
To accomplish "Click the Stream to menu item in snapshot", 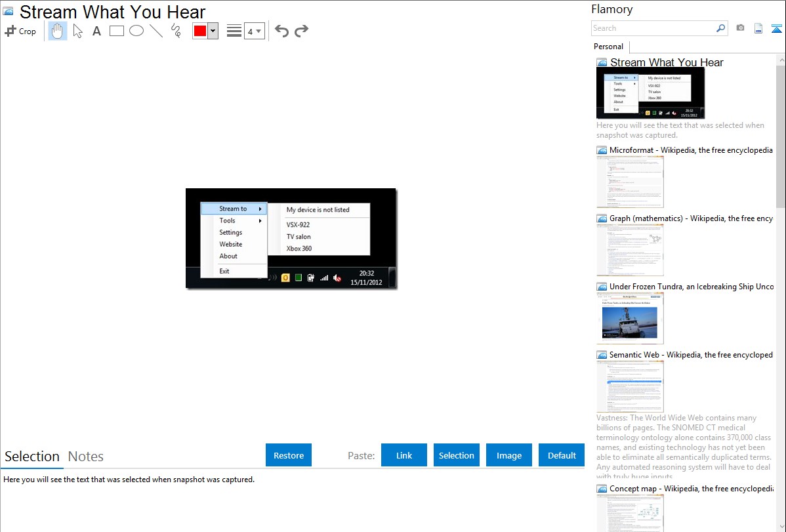I will pyautogui.click(x=234, y=209).
